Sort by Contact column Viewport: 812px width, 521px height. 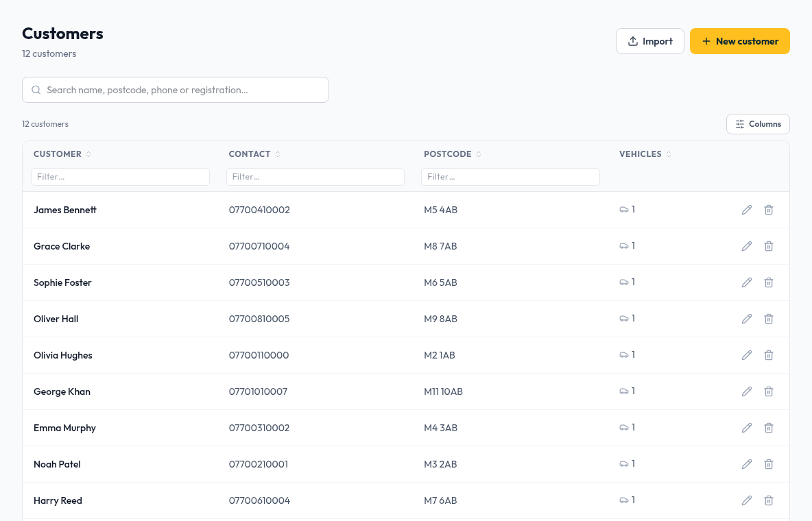[x=254, y=154]
